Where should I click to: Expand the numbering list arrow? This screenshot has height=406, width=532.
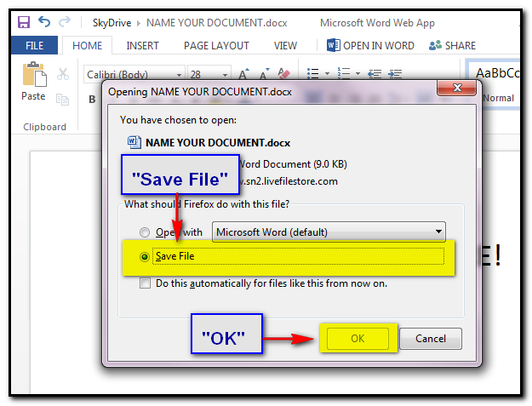pyautogui.click(x=358, y=73)
